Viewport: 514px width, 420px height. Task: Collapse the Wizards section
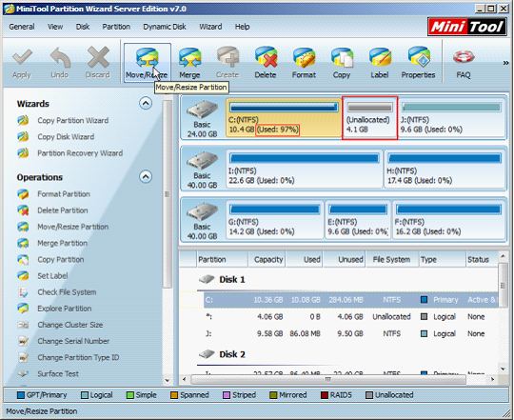click(x=146, y=103)
